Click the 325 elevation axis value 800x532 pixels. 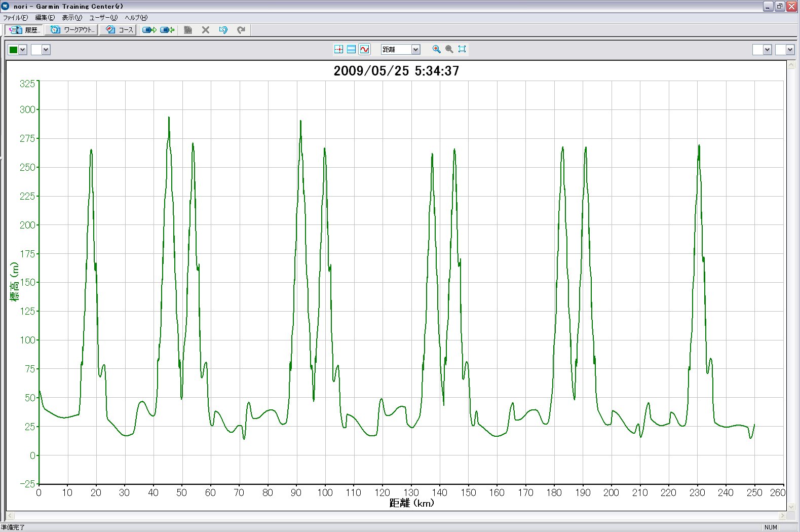[27, 84]
